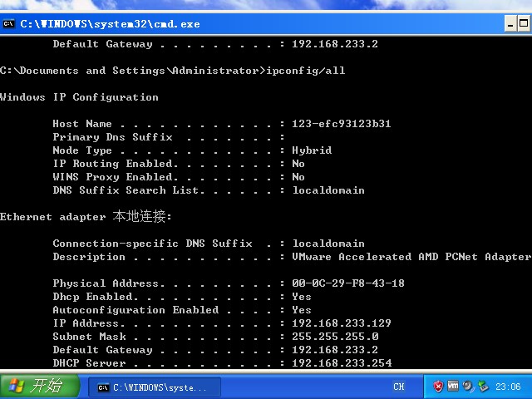Click physical address 00-0C-29-F8-43-18
Image resolution: width=532 pixels, height=399 pixels.
point(348,283)
